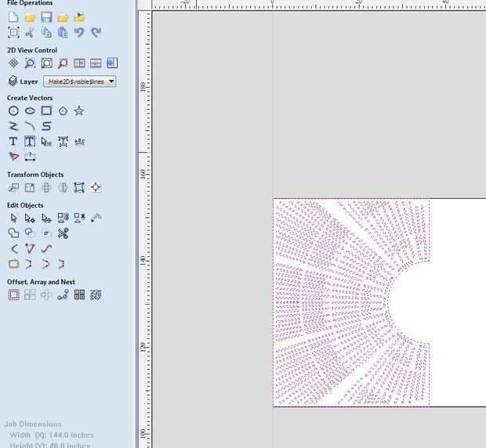Group the selected objects

(x=63, y=219)
